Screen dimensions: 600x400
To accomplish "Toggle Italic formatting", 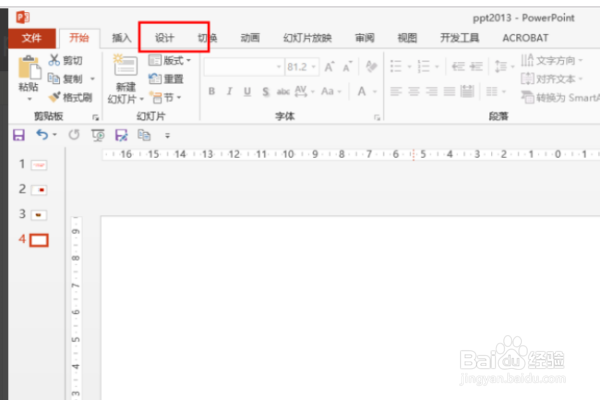I will pos(229,91).
